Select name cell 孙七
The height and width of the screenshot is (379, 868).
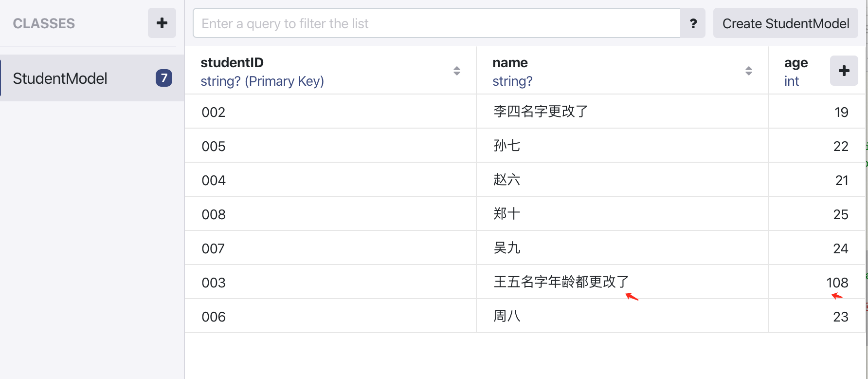pyautogui.click(x=622, y=146)
